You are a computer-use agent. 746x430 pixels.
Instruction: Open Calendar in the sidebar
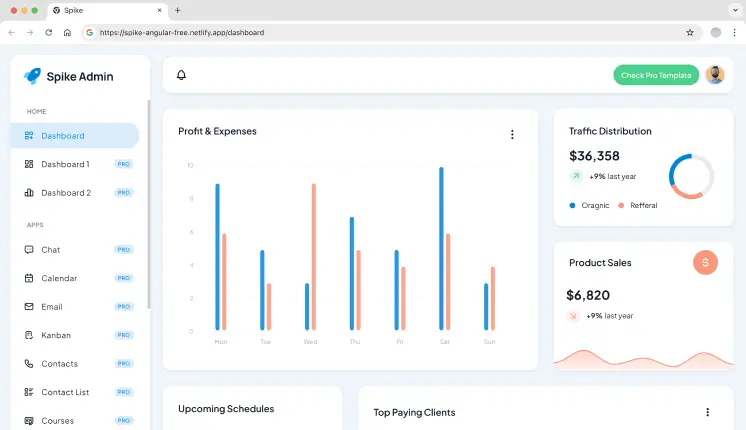[75, 278]
